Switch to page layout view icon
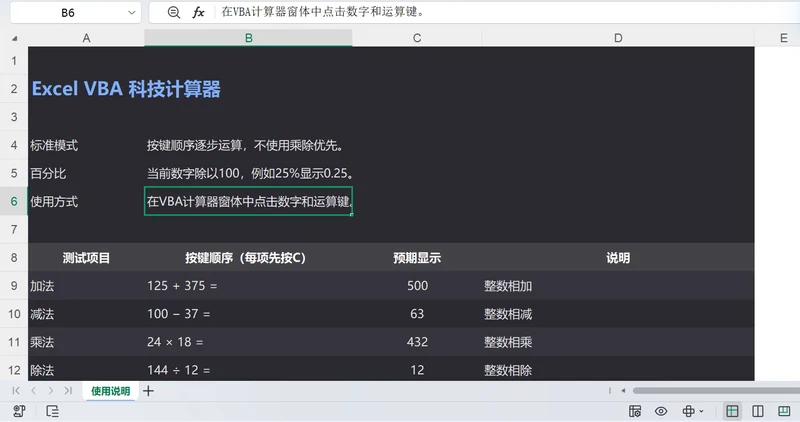The height and width of the screenshot is (422, 800). point(758,411)
